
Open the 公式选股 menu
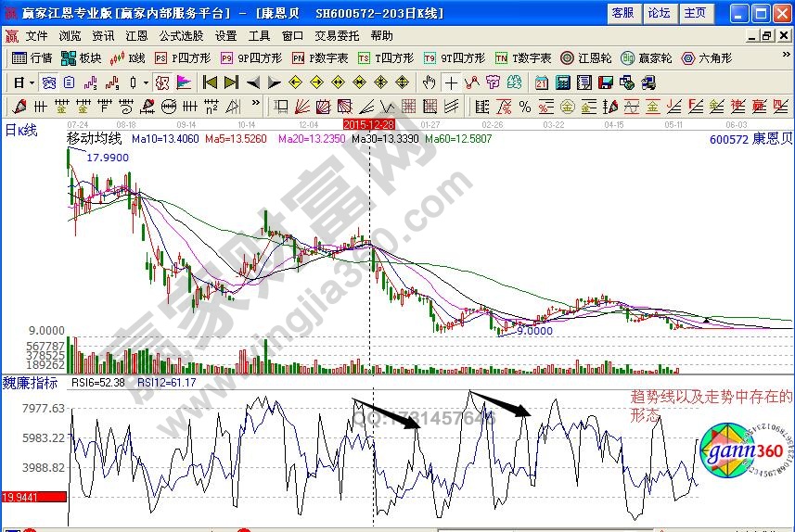[x=181, y=35]
